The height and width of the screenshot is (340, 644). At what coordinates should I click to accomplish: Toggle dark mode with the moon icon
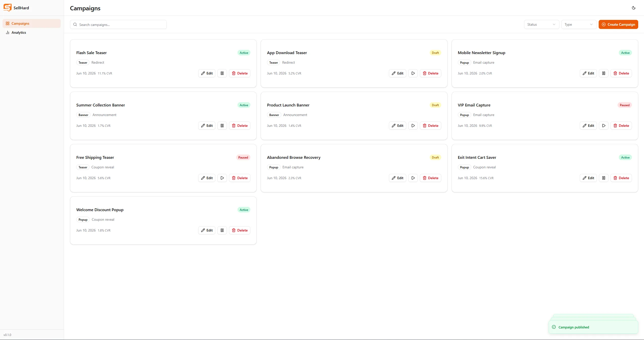634,8
